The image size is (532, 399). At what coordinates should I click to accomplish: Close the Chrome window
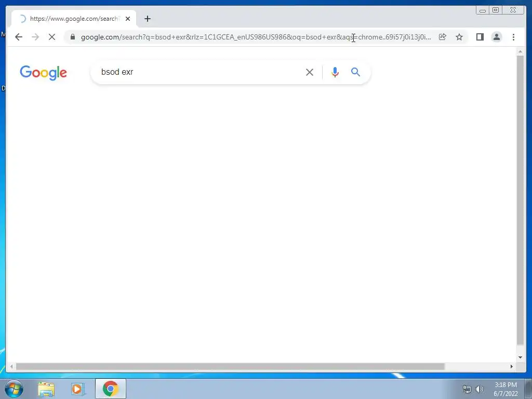[513, 10]
